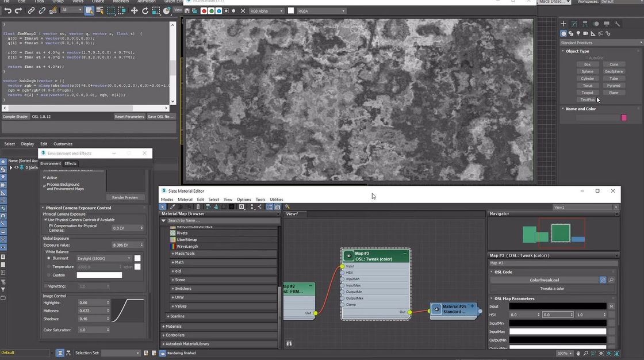Image resolution: width=644 pixels, height=360 pixels.
Task: Switch to the Lights creation category
Action: (x=578, y=33)
